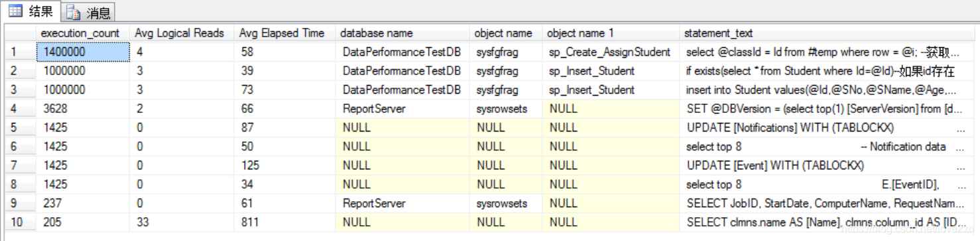
Task: Select the Avg Elapsed Time value 58
Action: tap(284, 52)
